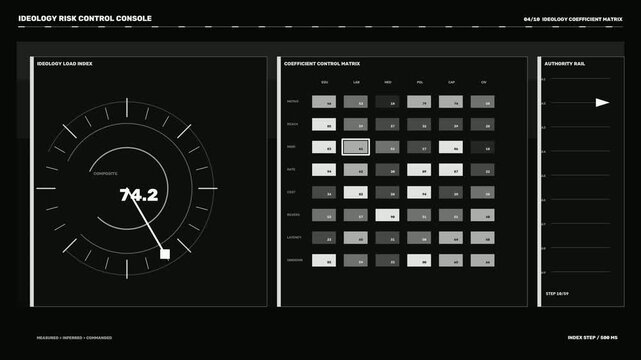Select the REVERS row EDU column cell

tap(324, 215)
